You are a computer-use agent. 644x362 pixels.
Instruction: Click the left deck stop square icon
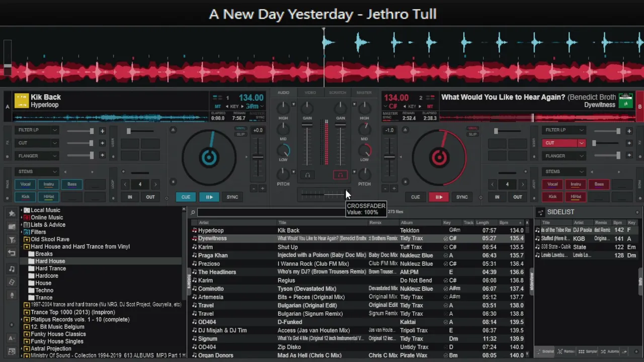[x=173, y=182]
